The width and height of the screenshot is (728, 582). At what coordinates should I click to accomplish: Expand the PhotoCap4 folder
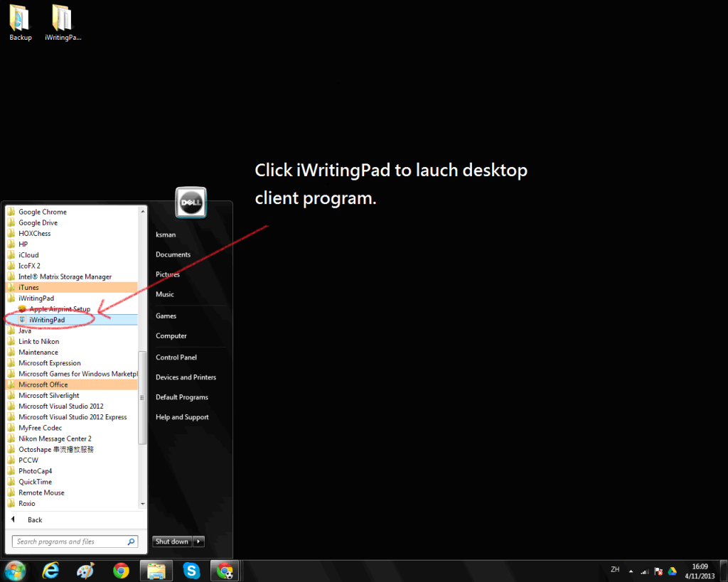coord(72,471)
